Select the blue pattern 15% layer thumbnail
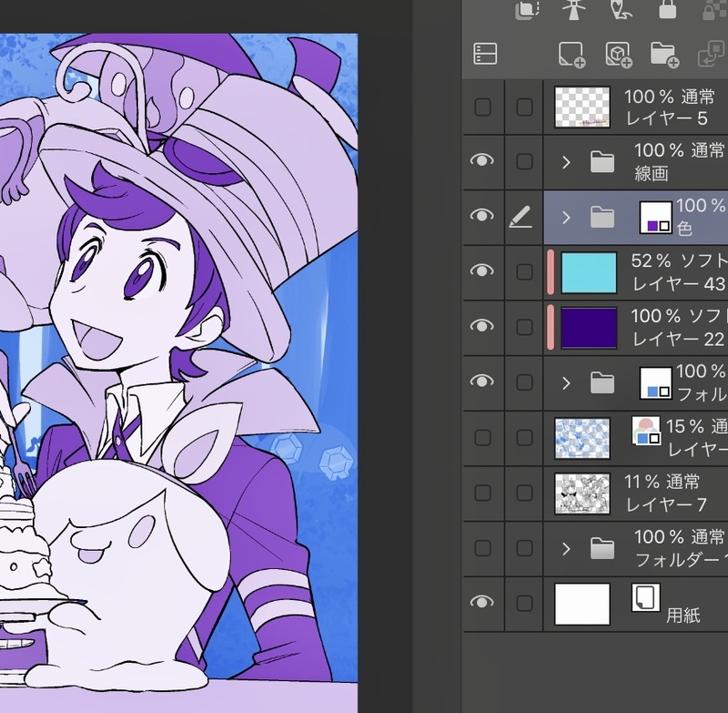The width and height of the screenshot is (728, 713). click(582, 439)
